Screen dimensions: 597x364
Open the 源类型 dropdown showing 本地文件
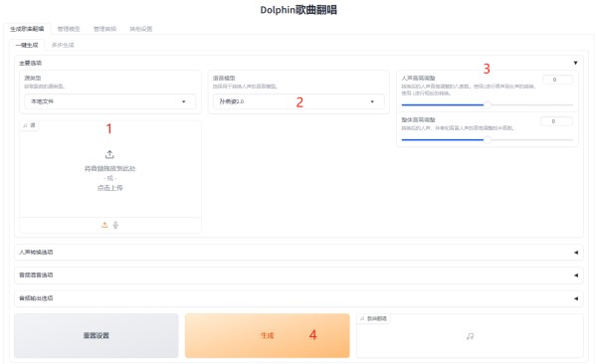click(110, 101)
